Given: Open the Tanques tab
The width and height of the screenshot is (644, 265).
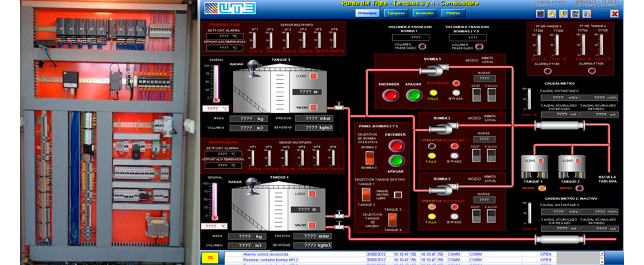Looking at the screenshot, I should click(x=396, y=13).
